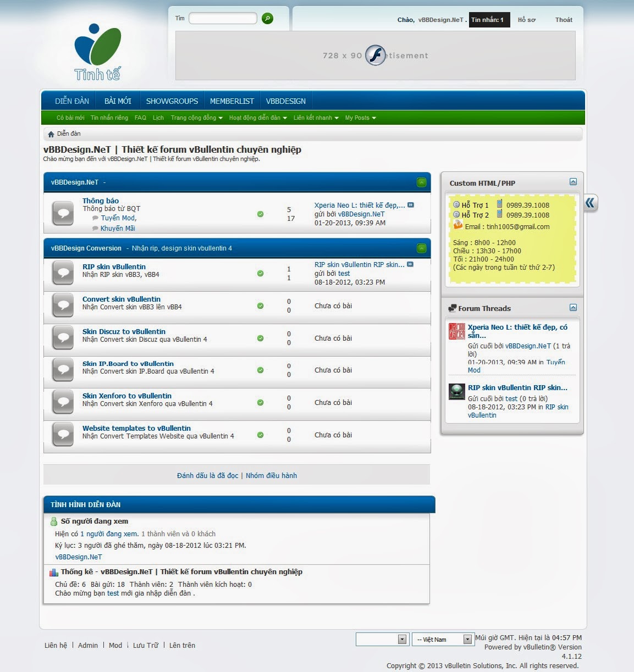Viewport: 634px width, 672px height.
Task: Click green checkmark in RIP skin row
Action: [260, 274]
